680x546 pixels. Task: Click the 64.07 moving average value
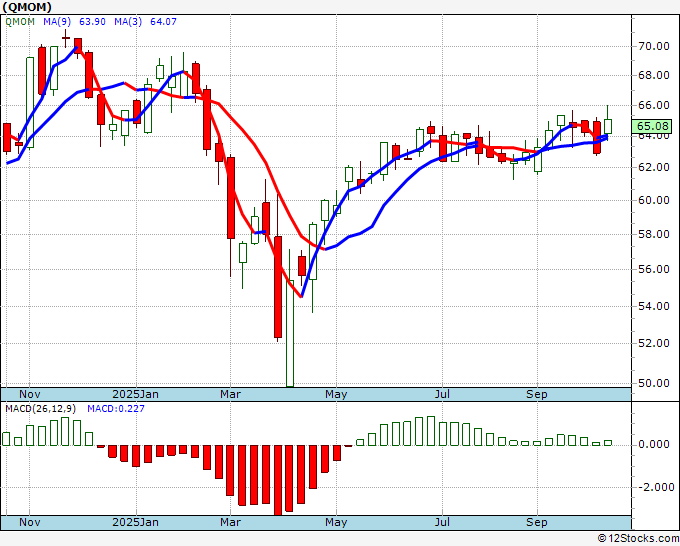click(x=163, y=22)
